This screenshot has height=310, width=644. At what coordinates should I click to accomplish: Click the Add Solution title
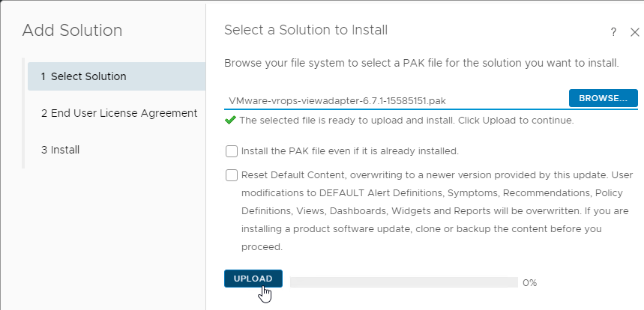72,31
